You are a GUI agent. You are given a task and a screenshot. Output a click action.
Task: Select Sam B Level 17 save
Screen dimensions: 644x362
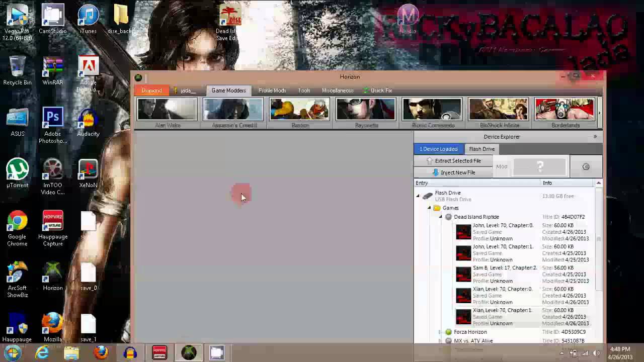tap(524, 274)
